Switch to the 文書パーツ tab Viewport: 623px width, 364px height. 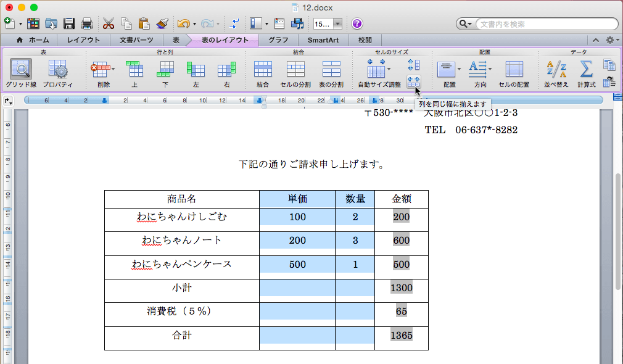pyautogui.click(x=136, y=40)
